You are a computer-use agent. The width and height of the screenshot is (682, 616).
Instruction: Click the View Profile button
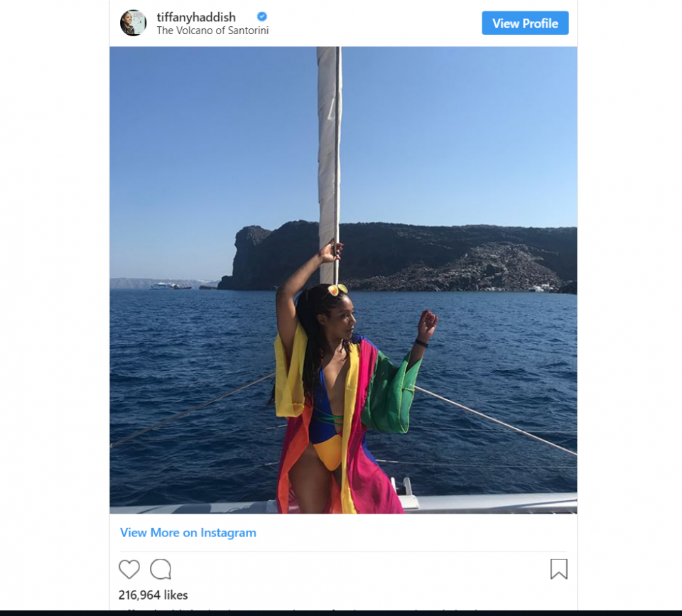point(525,23)
